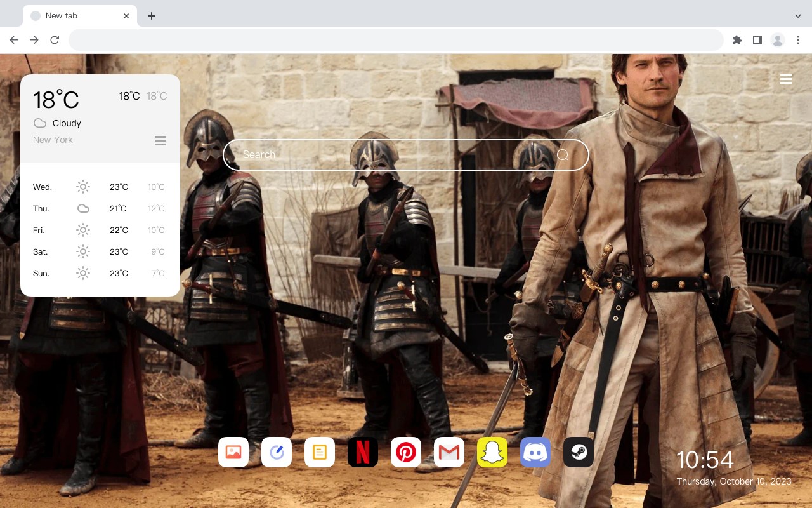Click Saturday's 9°C low temperature

tap(158, 251)
